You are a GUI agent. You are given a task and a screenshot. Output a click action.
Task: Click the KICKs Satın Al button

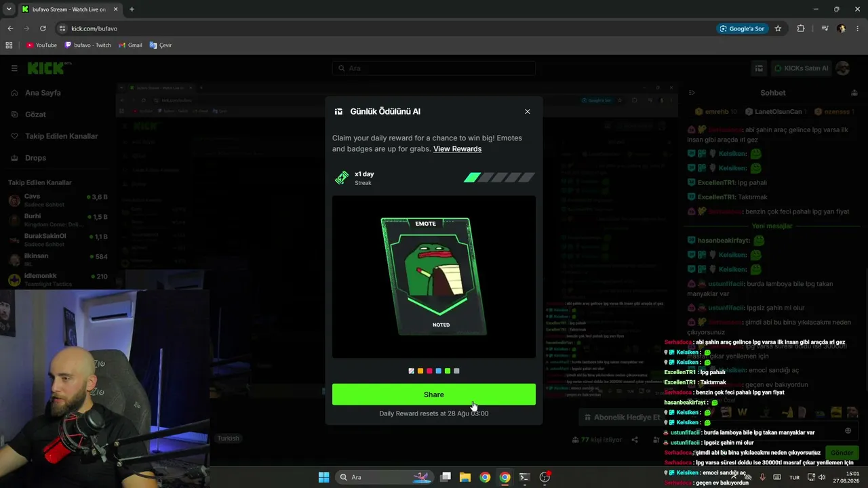coord(800,68)
